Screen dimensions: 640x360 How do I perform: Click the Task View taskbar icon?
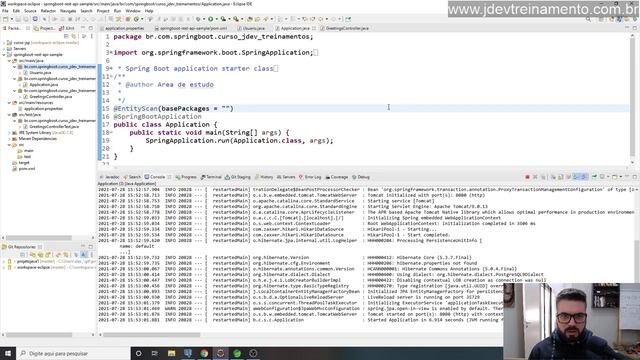coord(155,353)
